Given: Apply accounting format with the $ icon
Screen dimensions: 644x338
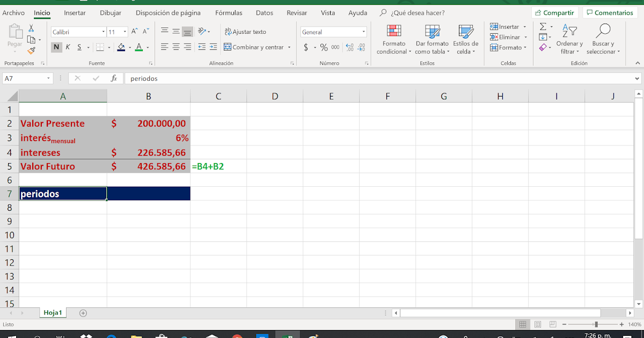Looking at the screenshot, I should pos(306,47).
